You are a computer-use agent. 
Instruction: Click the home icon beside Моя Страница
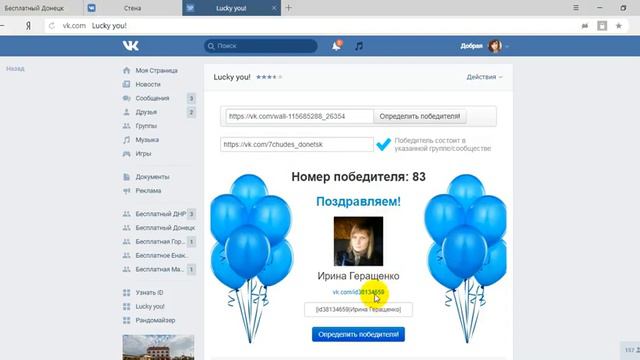[x=127, y=70]
